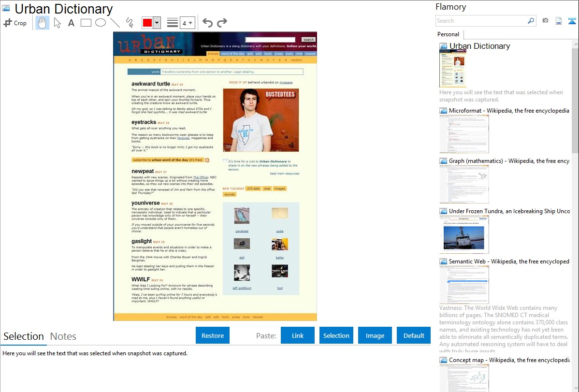The image size is (579, 392).
Task: Click the snapshot icon beside Under Frozen Tundra
Action: click(x=443, y=211)
